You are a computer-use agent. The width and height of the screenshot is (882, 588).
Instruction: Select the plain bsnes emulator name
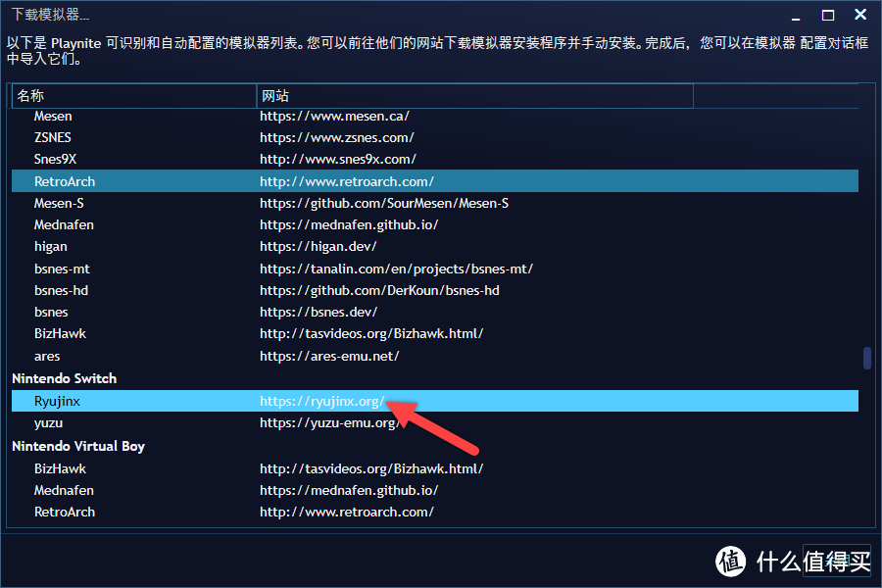click(51, 312)
